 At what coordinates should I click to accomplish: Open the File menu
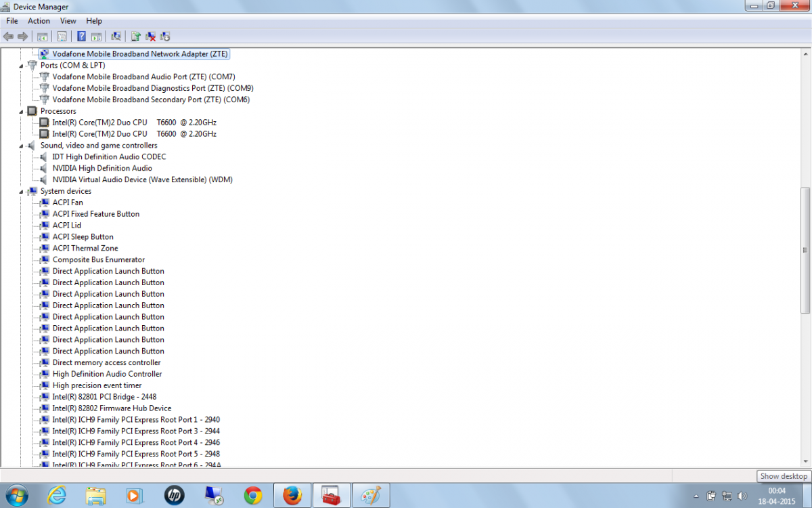click(x=12, y=21)
